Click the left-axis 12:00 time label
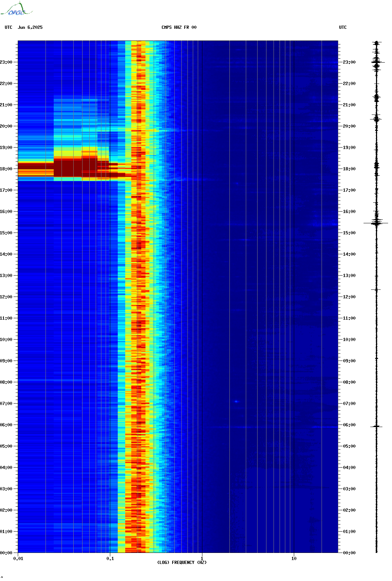Image resolution: width=392 pixels, height=581 pixels. 6,297
